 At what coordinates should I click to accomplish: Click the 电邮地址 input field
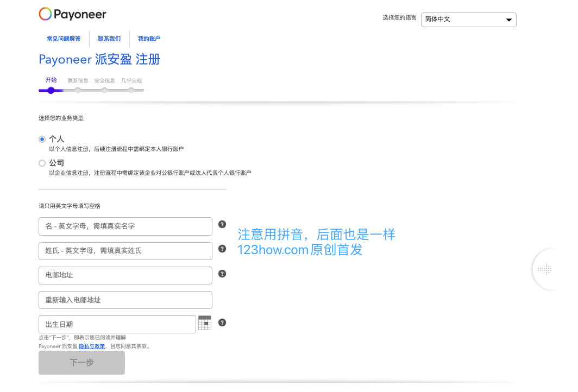pos(125,275)
